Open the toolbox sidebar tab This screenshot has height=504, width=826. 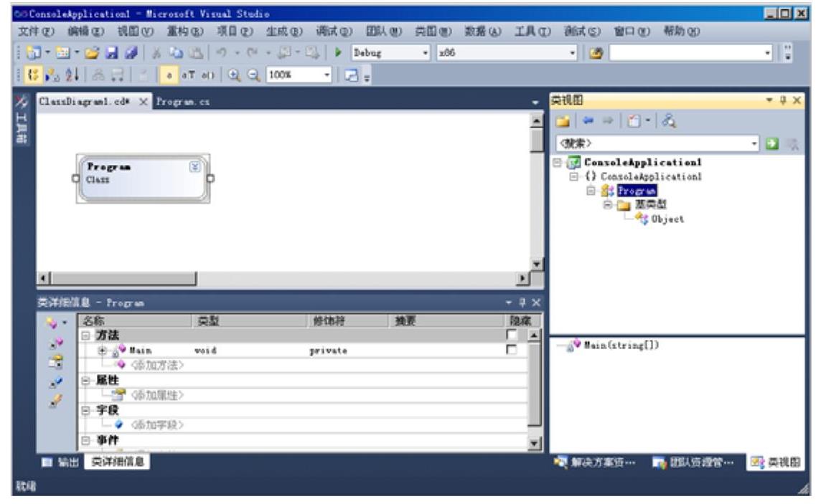coord(22,119)
